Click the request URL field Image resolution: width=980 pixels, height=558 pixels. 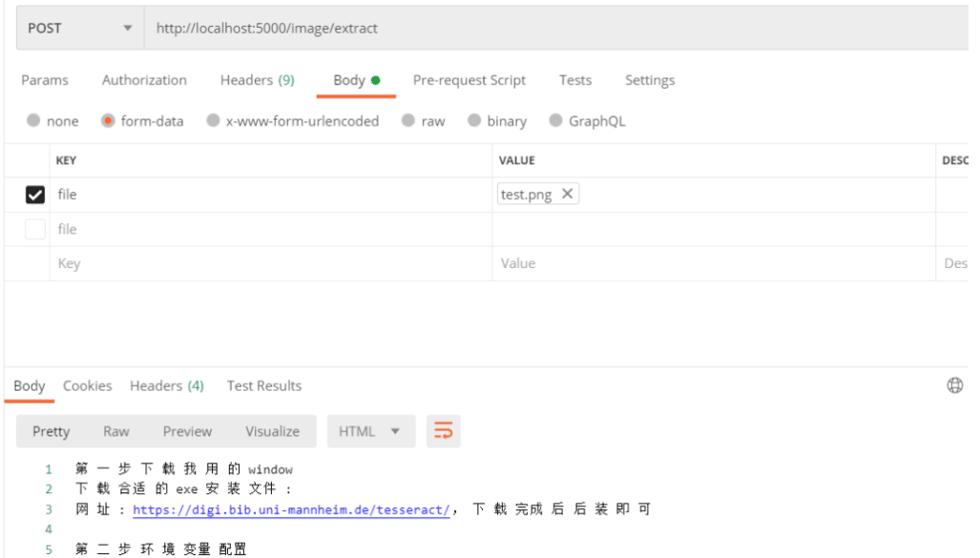pyautogui.click(x=556, y=28)
